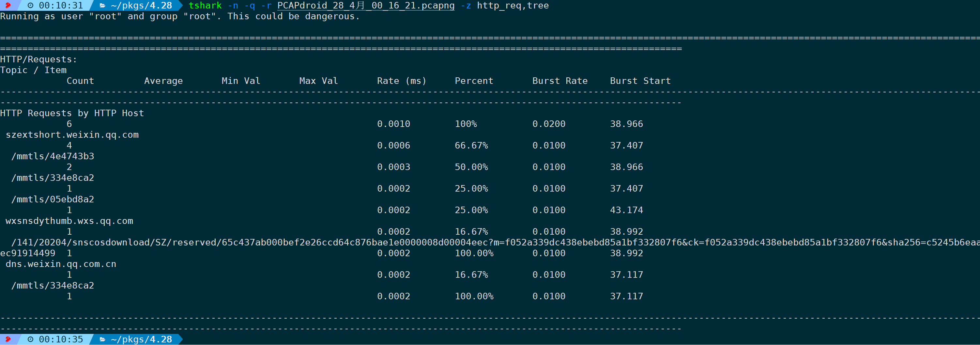
Task: Select the dns.weixin.qq.com.cn host row
Action: pos(61,264)
